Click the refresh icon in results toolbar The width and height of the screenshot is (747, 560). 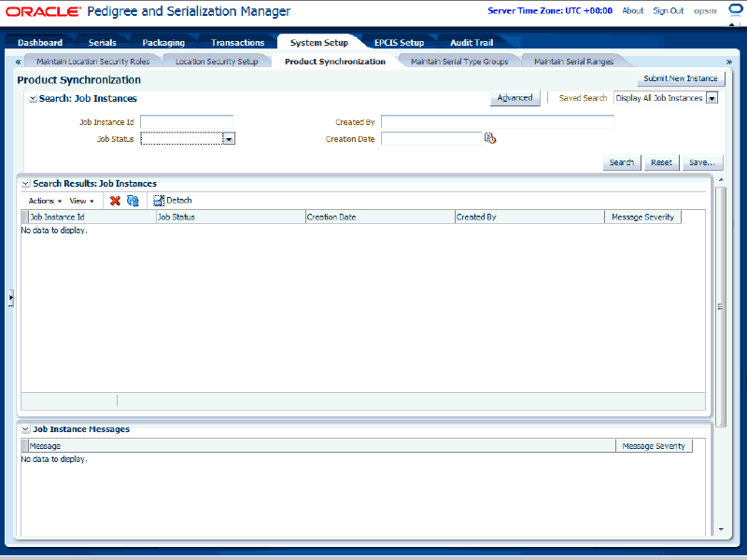[x=133, y=201]
